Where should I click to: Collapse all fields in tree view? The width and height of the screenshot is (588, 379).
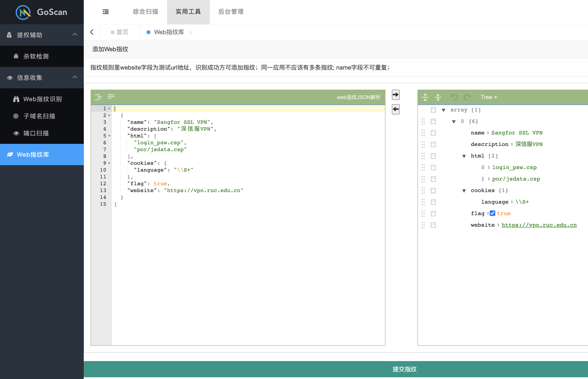438,97
